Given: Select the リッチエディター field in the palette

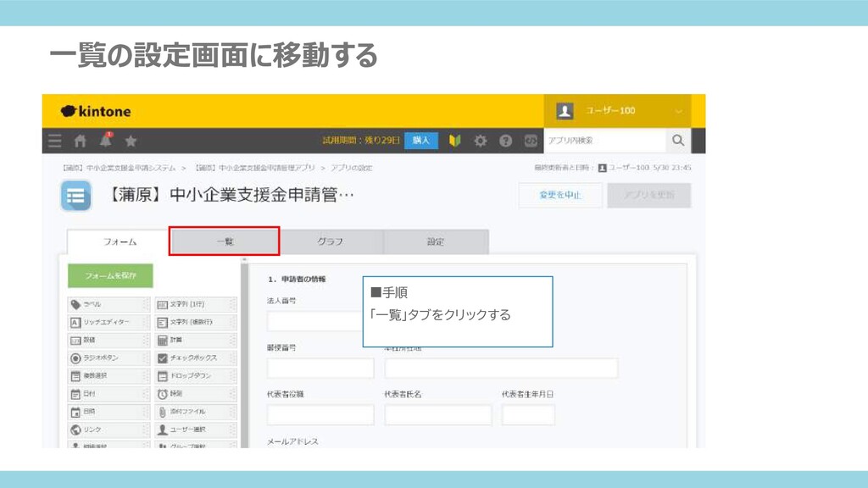Looking at the screenshot, I should pyautogui.click(x=108, y=322).
